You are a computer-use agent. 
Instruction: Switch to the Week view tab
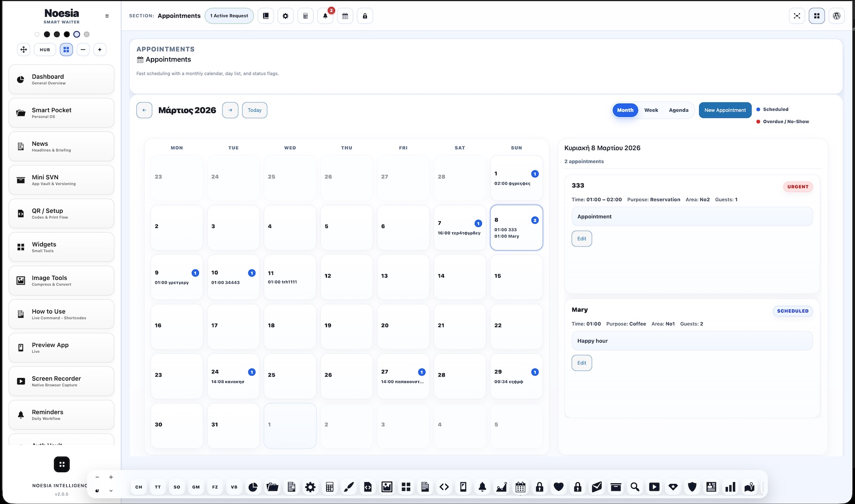click(x=651, y=110)
